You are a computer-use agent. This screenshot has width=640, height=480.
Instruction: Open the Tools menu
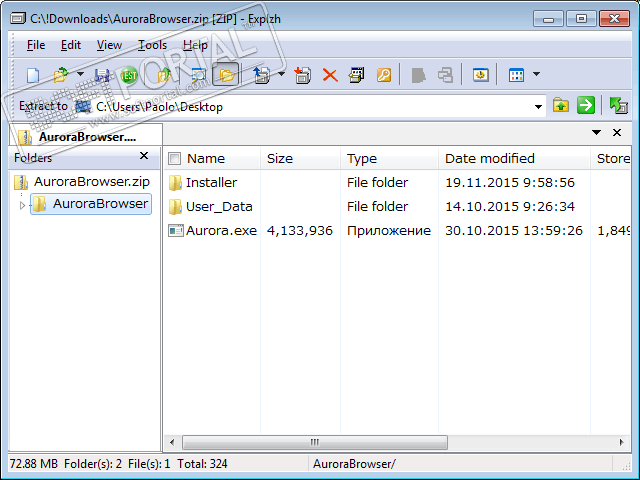coord(152,45)
